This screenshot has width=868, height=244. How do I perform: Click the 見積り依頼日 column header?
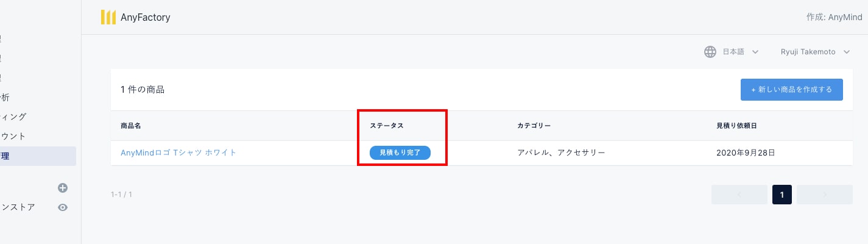736,126
